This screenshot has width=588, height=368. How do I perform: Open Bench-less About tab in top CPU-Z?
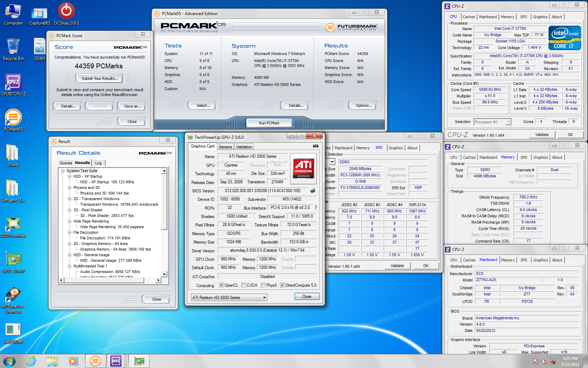557,17
